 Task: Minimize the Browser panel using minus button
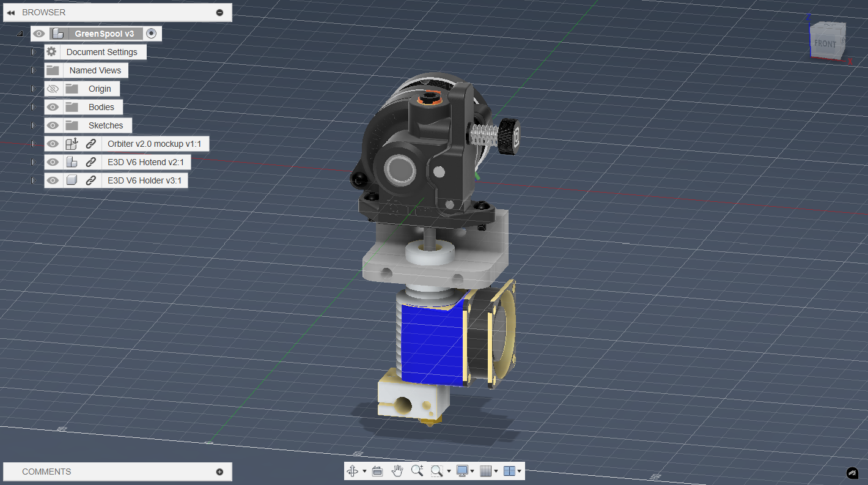(220, 12)
